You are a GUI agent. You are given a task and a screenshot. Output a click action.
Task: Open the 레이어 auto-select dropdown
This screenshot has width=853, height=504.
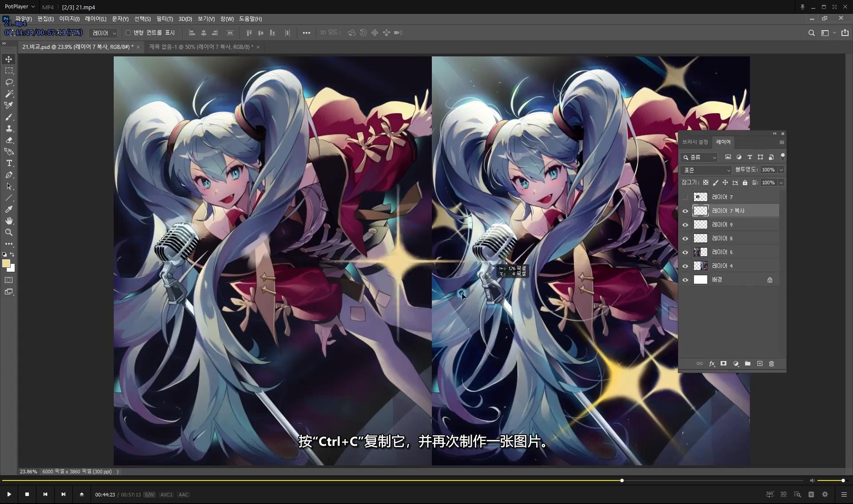[104, 33]
